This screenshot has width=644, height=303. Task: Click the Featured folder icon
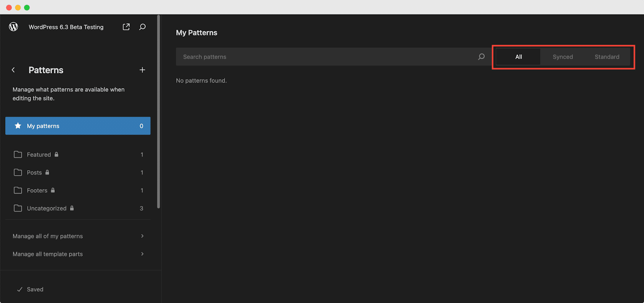click(x=18, y=155)
